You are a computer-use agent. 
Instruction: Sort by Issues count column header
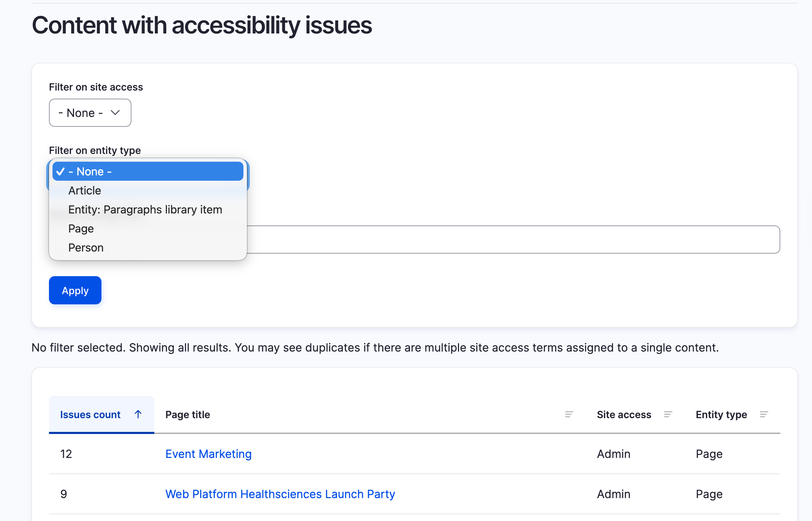[x=90, y=415]
